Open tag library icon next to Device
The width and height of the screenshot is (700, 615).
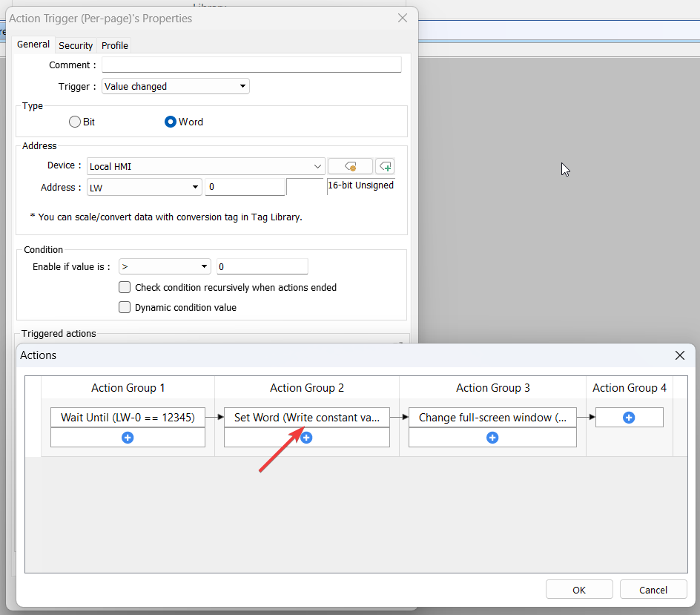pyautogui.click(x=351, y=167)
